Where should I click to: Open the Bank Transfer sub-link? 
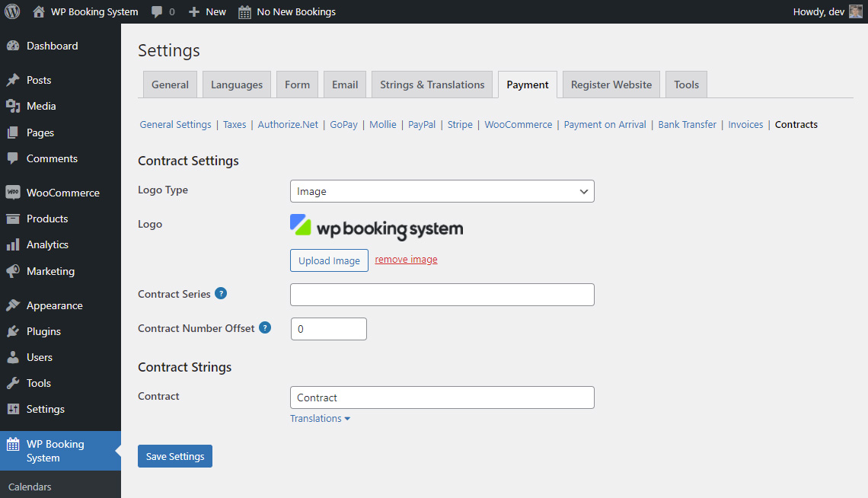[687, 125]
